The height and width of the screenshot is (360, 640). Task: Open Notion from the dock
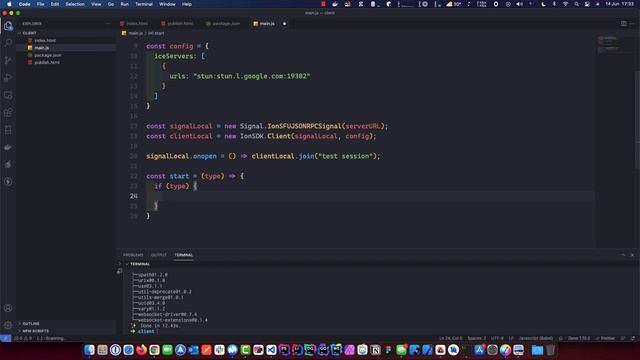point(375,350)
